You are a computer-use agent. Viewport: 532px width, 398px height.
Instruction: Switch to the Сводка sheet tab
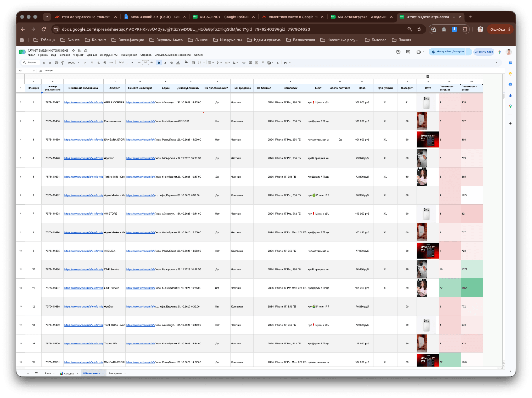click(x=69, y=373)
